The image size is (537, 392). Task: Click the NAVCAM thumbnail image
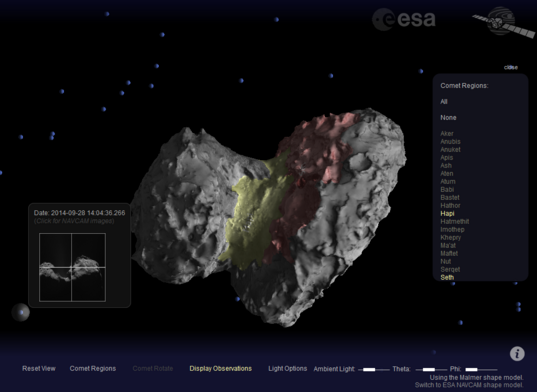point(72,267)
